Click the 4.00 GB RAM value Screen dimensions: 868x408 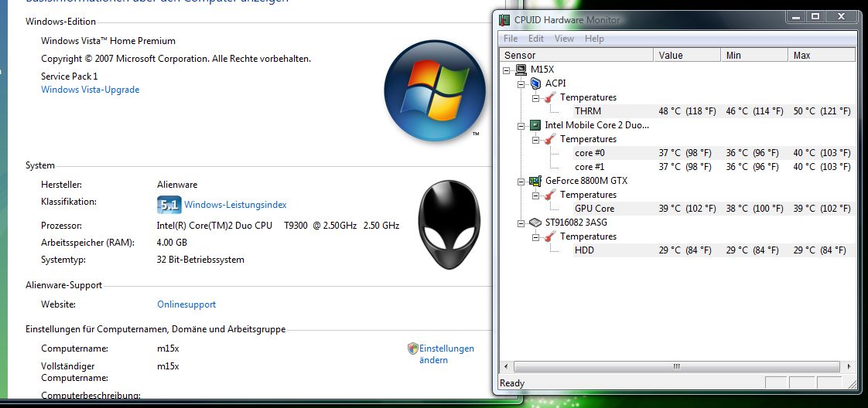tap(172, 242)
